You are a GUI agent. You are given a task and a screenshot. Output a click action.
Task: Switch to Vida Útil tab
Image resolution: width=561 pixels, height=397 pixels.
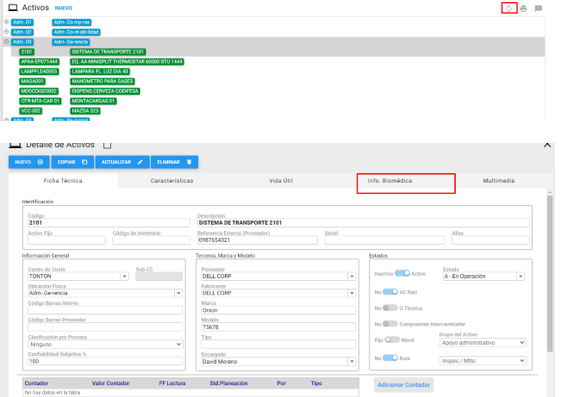pos(281,181)
